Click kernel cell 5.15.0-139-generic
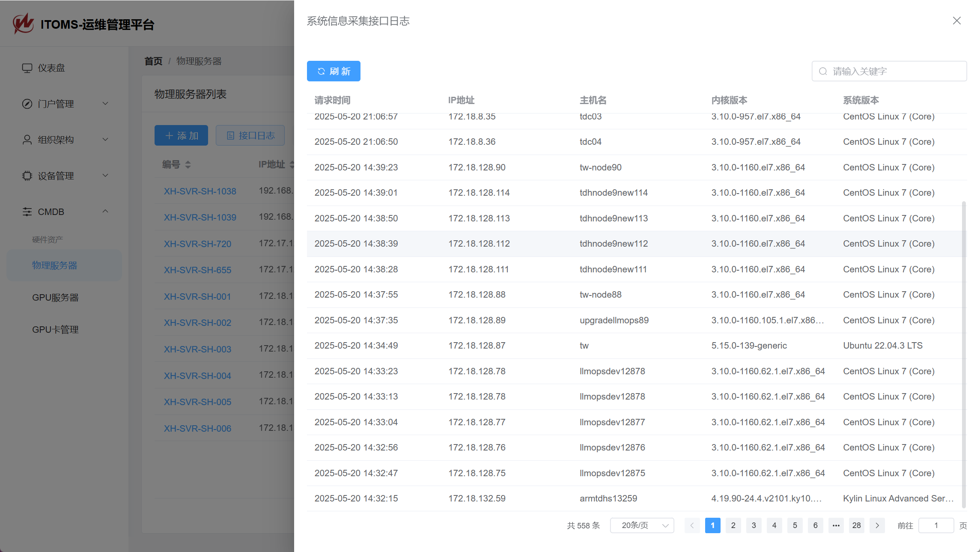This screenshot has height=552, width=980. coord(749,346)
